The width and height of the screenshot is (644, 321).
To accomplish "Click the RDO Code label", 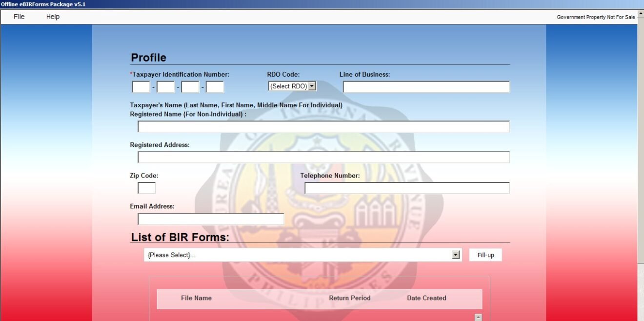I will pos(283,75).
